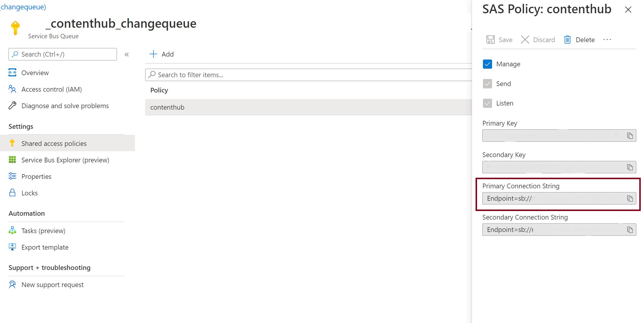Viewport: 644px width, 323px height.
Task: Click the Shared access policies key icon
Action: [12, 143]
